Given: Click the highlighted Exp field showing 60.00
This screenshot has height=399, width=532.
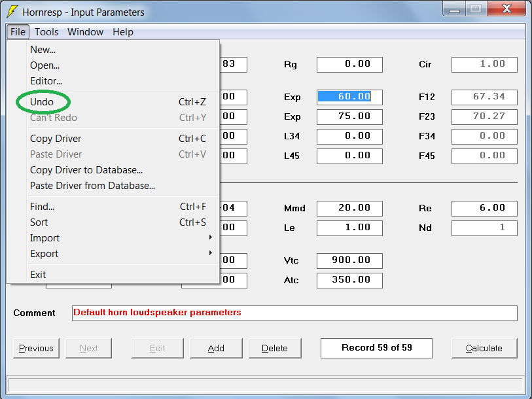Looking at the screenshot, I should click(x=349, y=97).
